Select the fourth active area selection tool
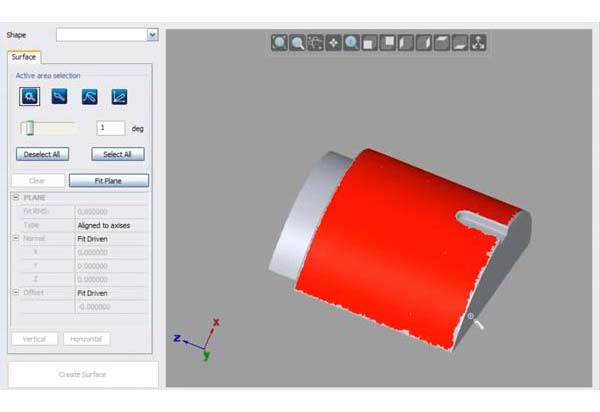Screen dimensions: 600x412 [x=119, y=97]
